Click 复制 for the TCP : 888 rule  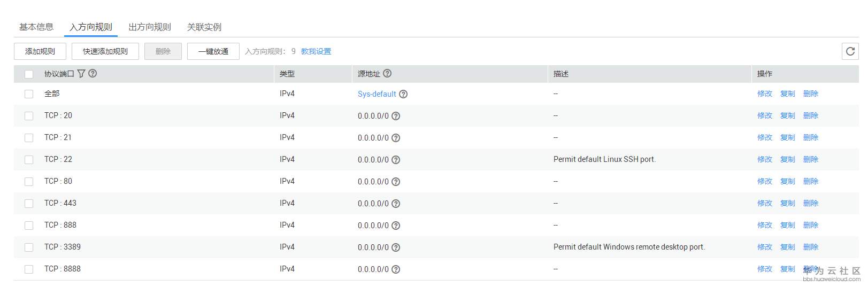(788, 225)
